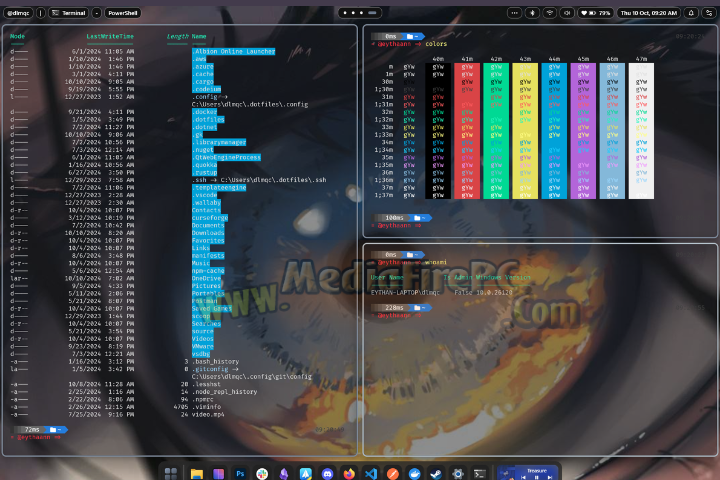Open Visual Studio Code from the dock

(x=371, y=474)
